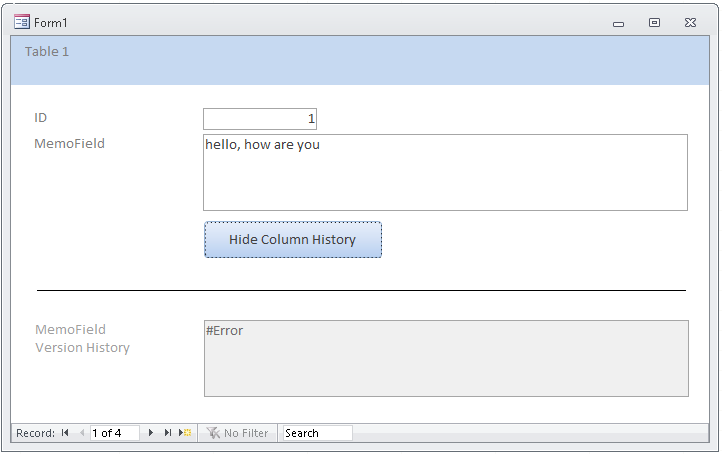Viewport: 723px width, 455px height.
Task: Go to previous record arrow
Action: click(x=82, y=433)
